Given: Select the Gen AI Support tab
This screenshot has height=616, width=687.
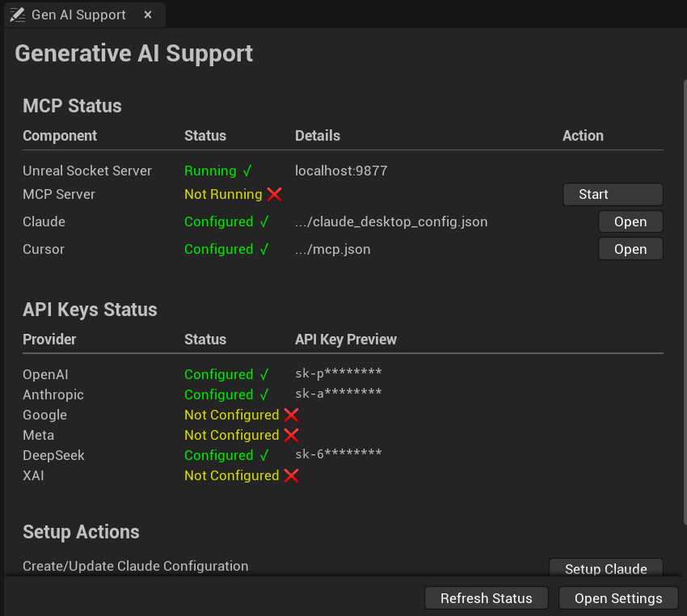Looking at the screenshot, I should (79, 15).
